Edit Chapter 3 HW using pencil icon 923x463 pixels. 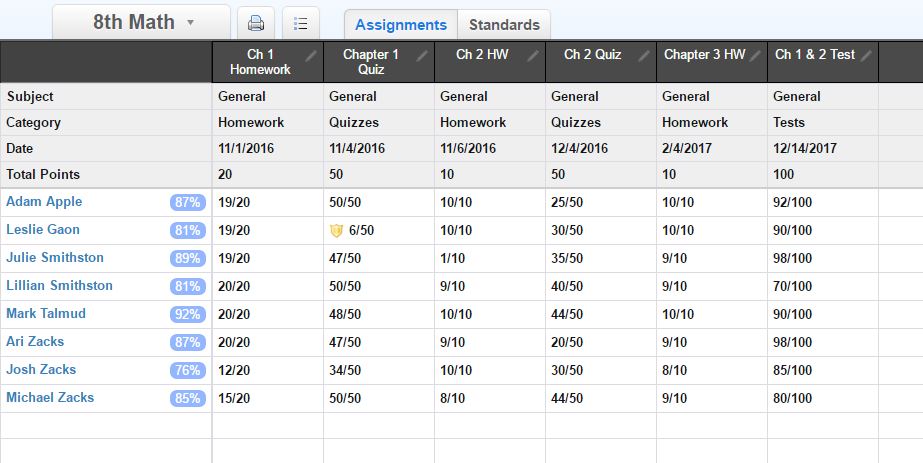tap(756, 55)
